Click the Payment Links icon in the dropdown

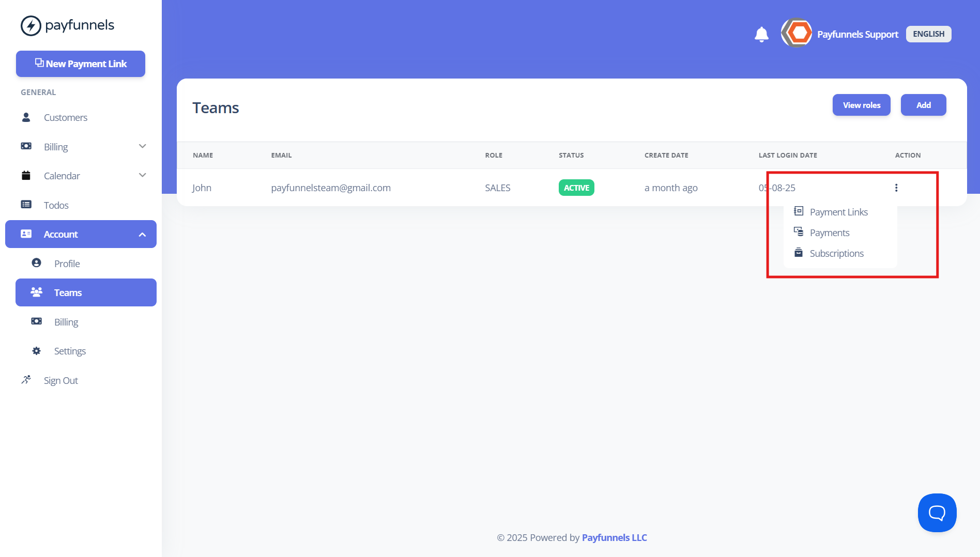pos(799,211)
